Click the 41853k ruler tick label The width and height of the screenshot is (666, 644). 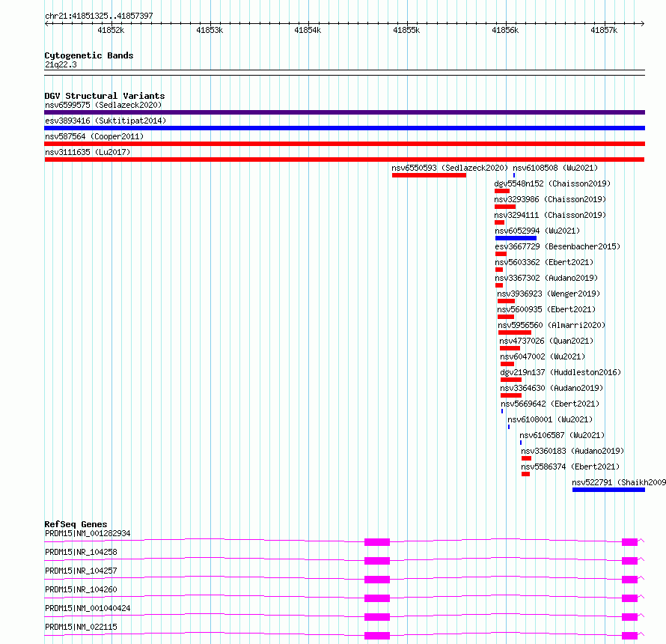click(210, 30)
